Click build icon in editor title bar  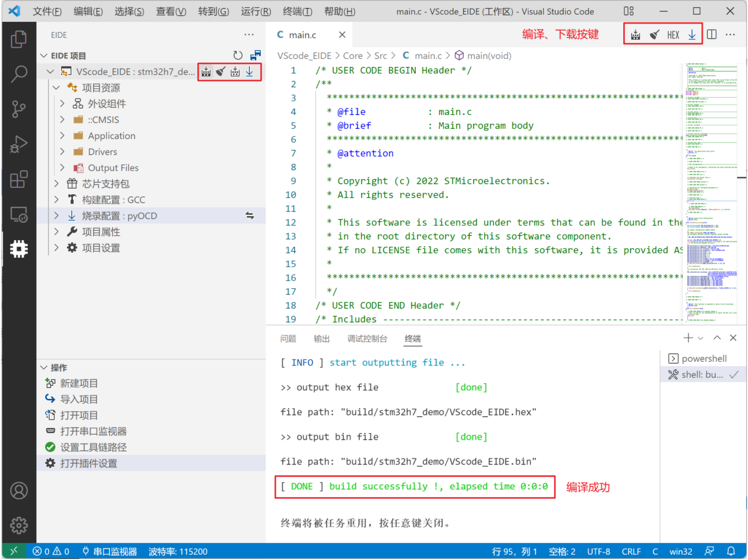635,35
